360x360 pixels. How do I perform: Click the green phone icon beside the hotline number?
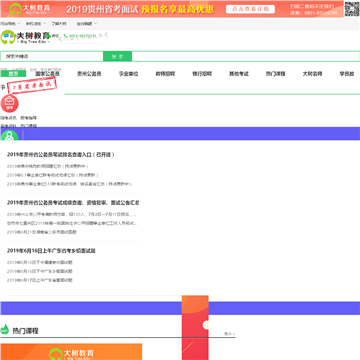[x=66, y=36]
